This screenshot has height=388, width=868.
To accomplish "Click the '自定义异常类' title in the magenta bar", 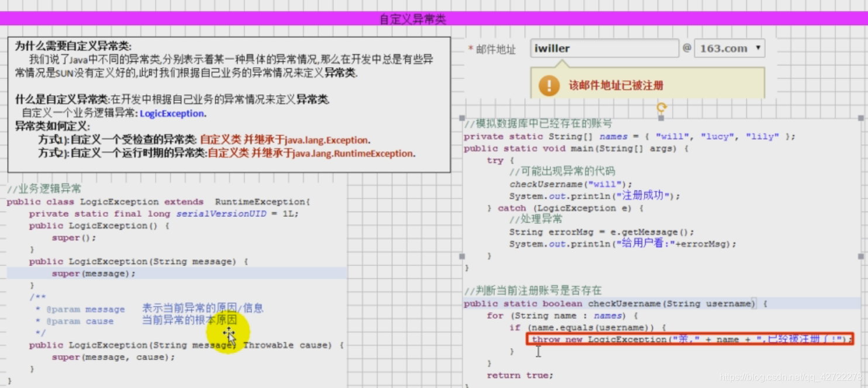I will (x=413, y=19).
